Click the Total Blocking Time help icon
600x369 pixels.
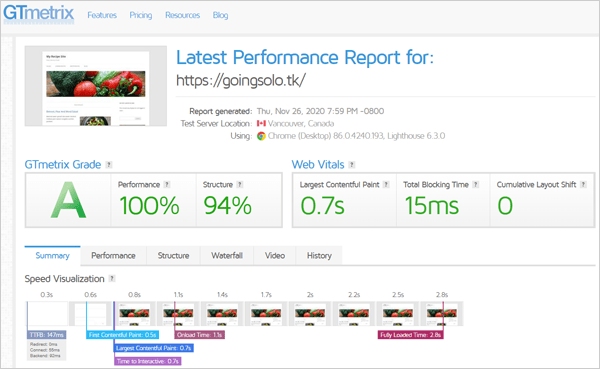(475, 184)
